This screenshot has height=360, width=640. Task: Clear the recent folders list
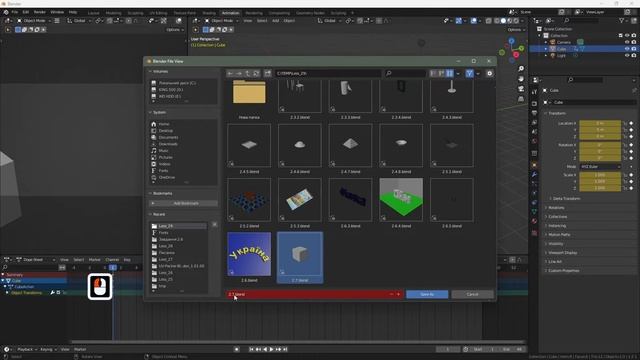click(214, 225)
